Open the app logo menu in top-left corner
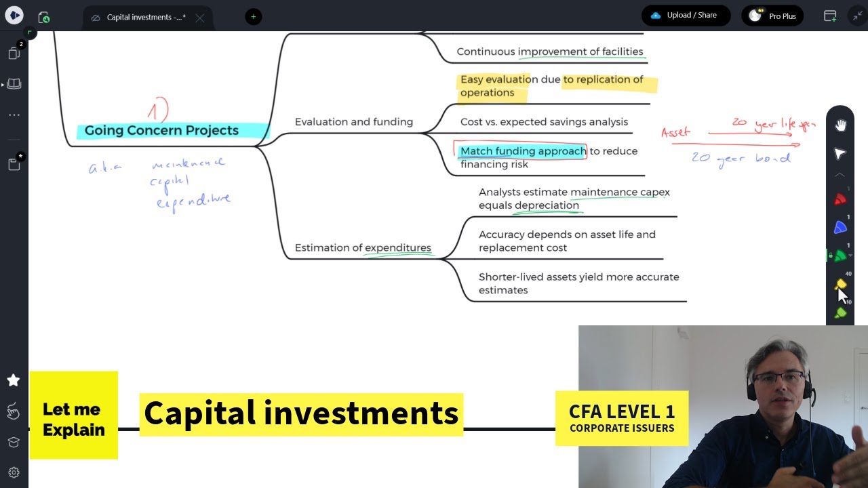Screen dimensions: 868x488 [14, 16]
